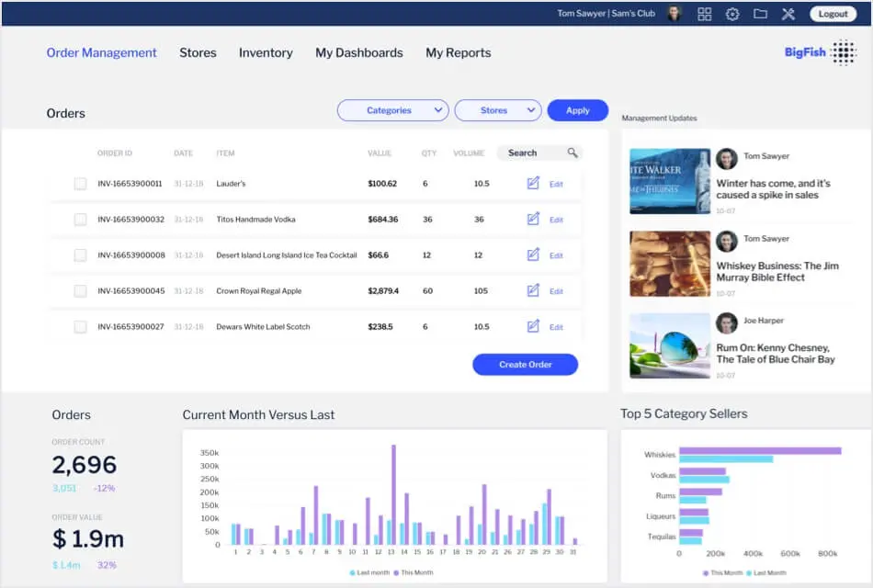
Task: Click Tom Sawyer's avatar in top bar
Action: (x=675, y=14)
